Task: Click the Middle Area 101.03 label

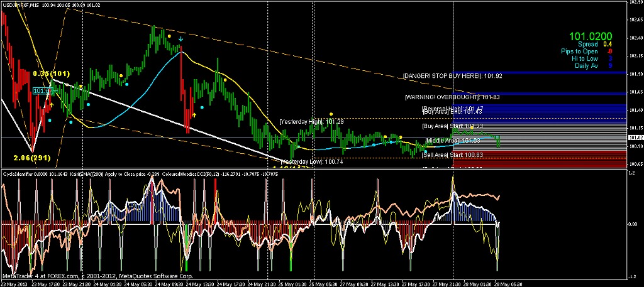Action: pos(453,141)
